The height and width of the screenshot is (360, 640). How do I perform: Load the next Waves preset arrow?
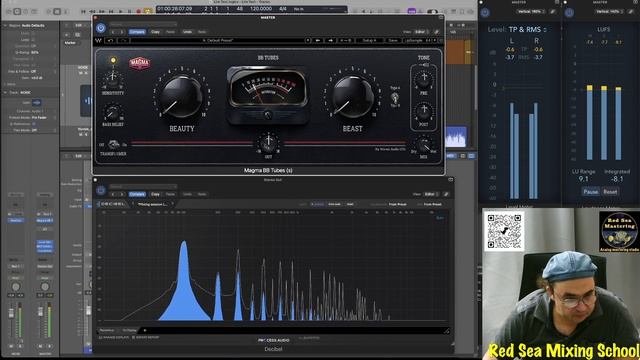click(x=331, y=41)
